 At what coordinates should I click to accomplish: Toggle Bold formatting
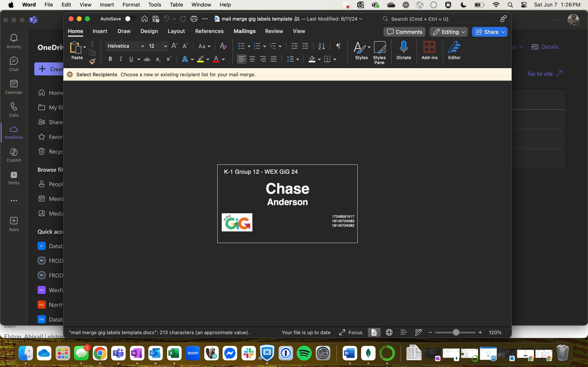[110, 59]
